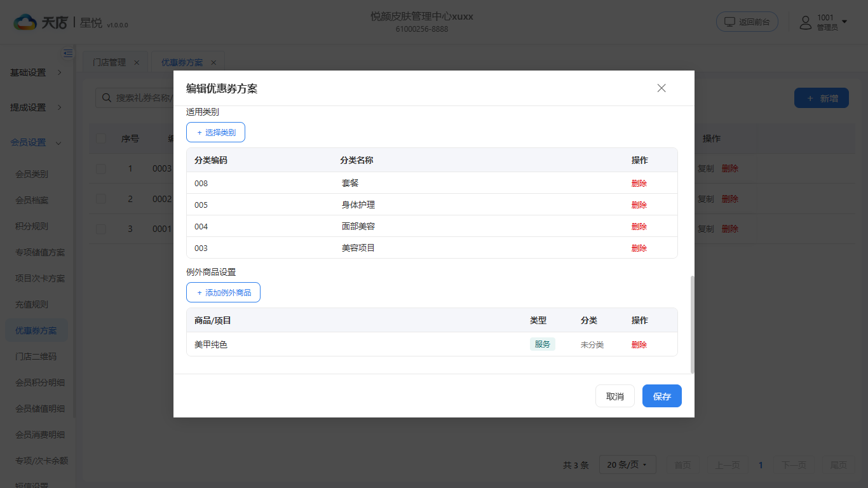Image resolution: width=868 pixels, height=488 pixels.
Task: Click 复制 in background table row 3
Action: tap(706, 229)
